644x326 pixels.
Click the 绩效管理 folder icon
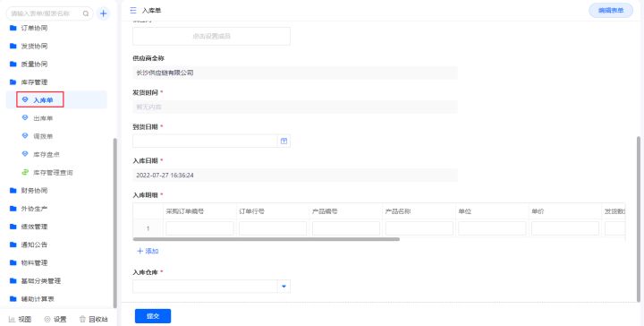click(x=13, y=227)
